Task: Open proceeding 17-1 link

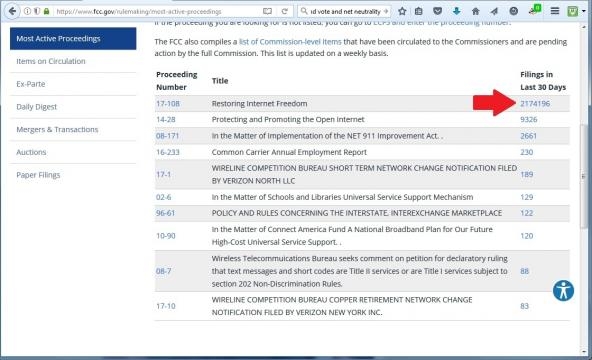Action: [x=163, y=174]
